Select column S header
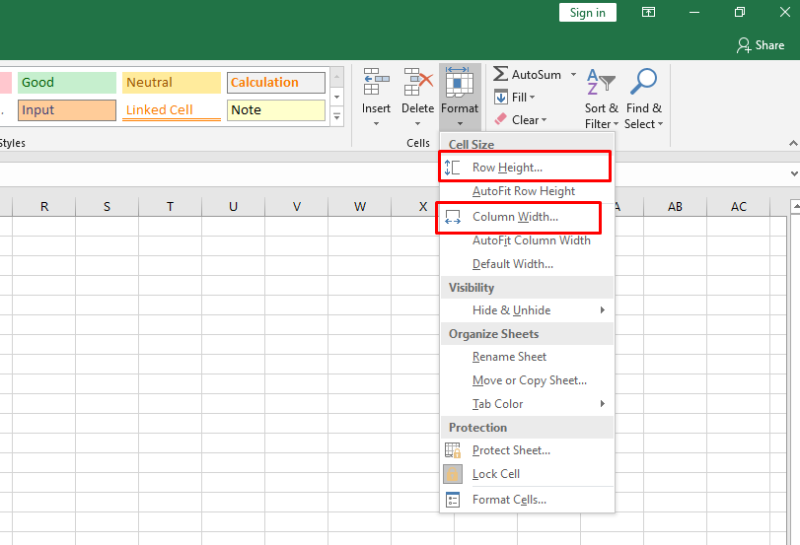The height and width of the screenshot is (545, 800). (x=107, y=207)
